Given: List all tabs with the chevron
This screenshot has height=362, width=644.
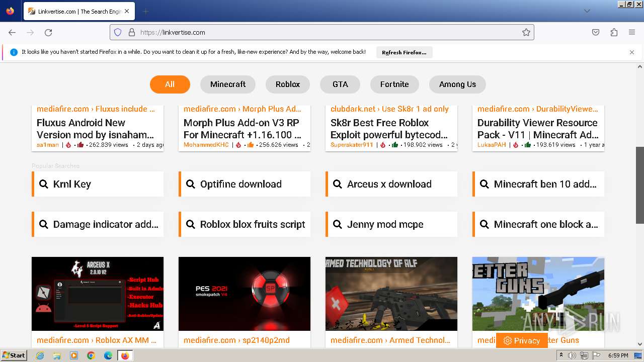Looking at the screenshot, I should click(x=587, y=11).
